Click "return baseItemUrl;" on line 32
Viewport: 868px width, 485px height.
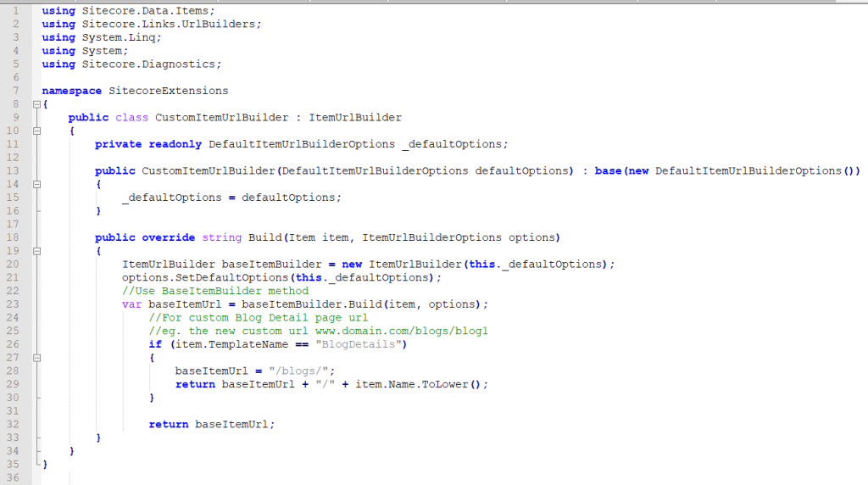(212, 424)
